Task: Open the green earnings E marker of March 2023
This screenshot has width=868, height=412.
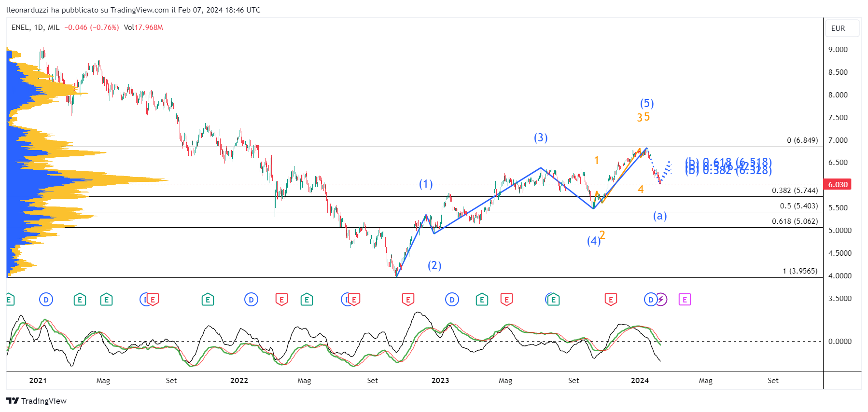Action: click(x=482, y=300)
